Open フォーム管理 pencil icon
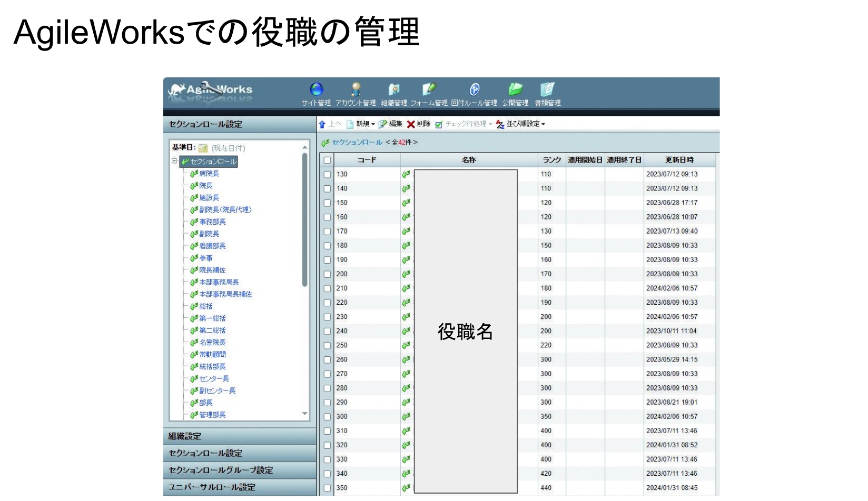868x501 pixels. coord(429,89)
